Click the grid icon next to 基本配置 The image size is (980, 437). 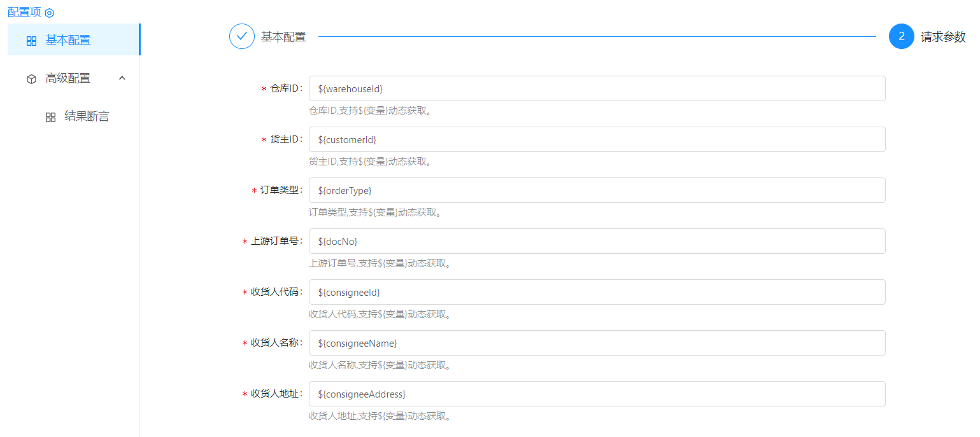coord(31,41)
